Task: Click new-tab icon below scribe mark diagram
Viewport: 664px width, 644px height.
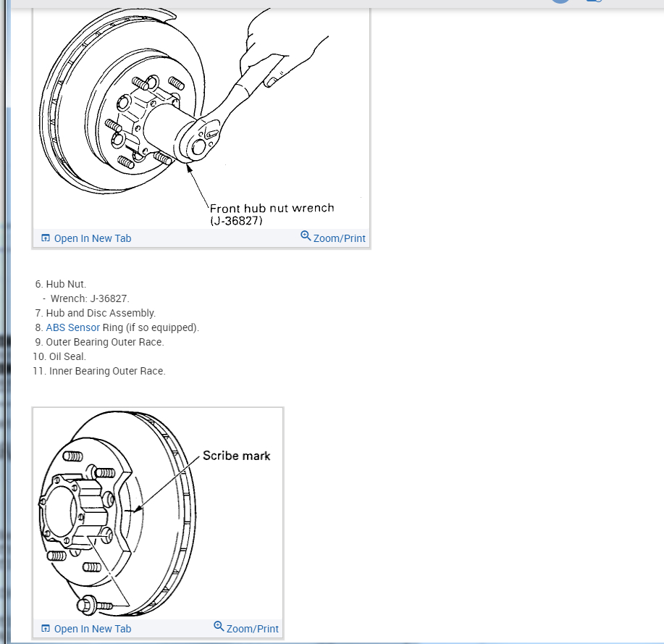Action: point(46,628)
